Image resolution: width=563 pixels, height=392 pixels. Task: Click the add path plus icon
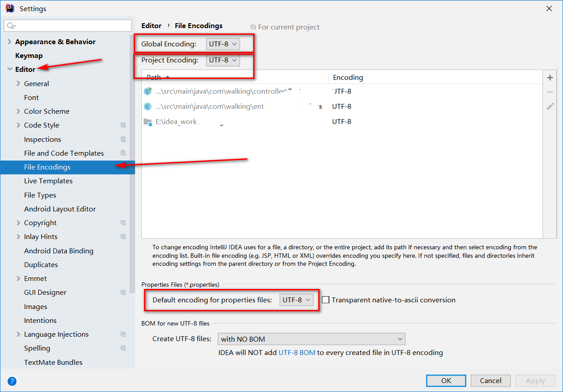(550, 78)
